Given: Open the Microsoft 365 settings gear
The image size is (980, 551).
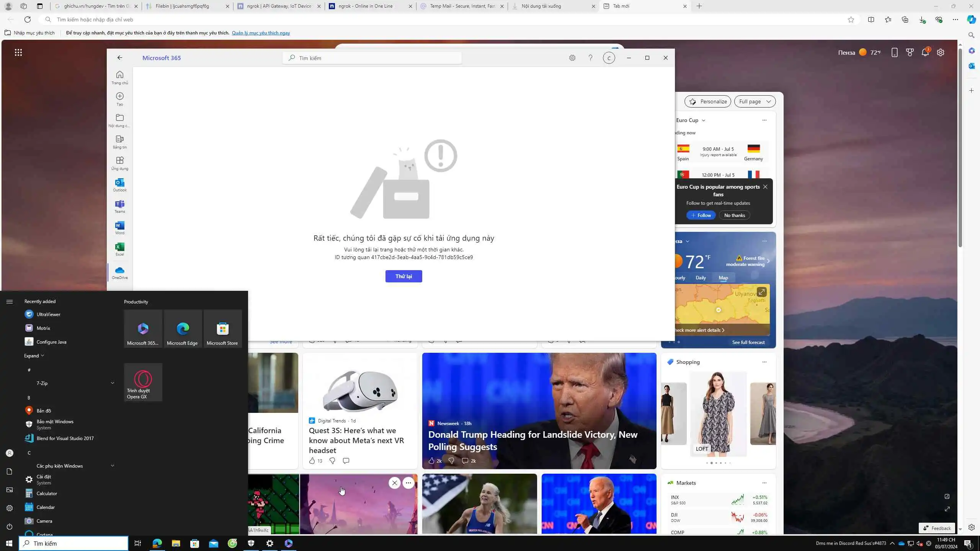Looking at the screenshot, I should click(x=572, y=58).
